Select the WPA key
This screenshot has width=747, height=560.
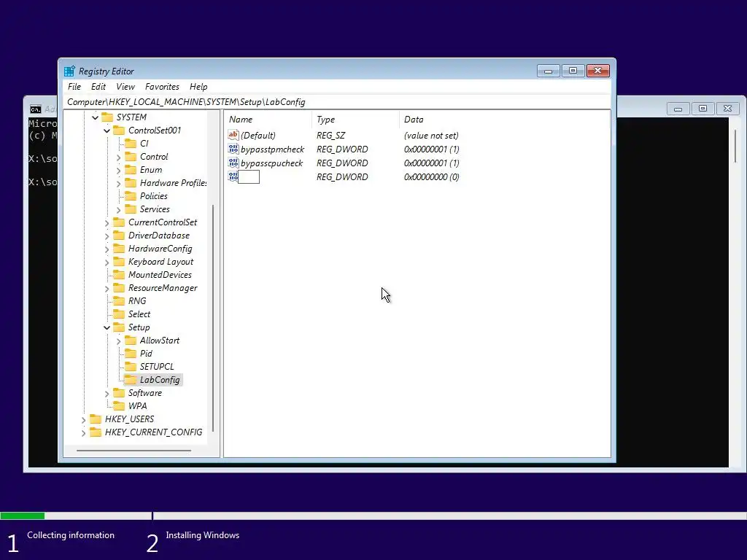(137, 406)
